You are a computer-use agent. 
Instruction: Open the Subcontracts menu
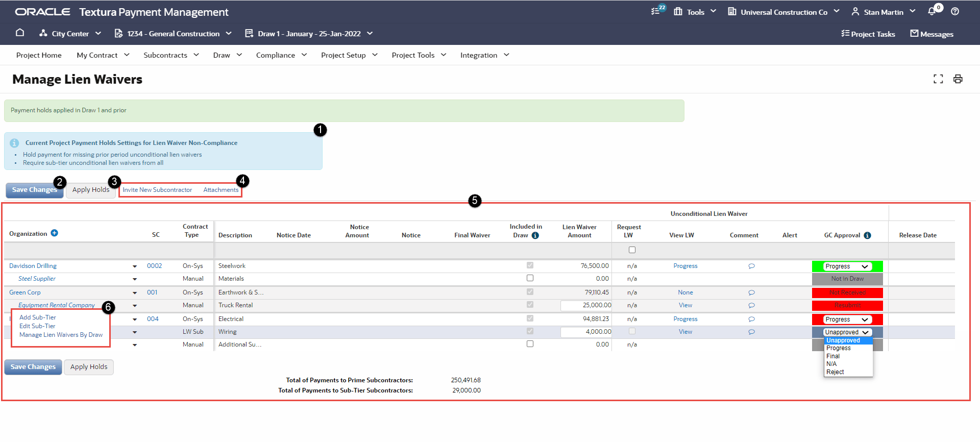tap(171, 55)
